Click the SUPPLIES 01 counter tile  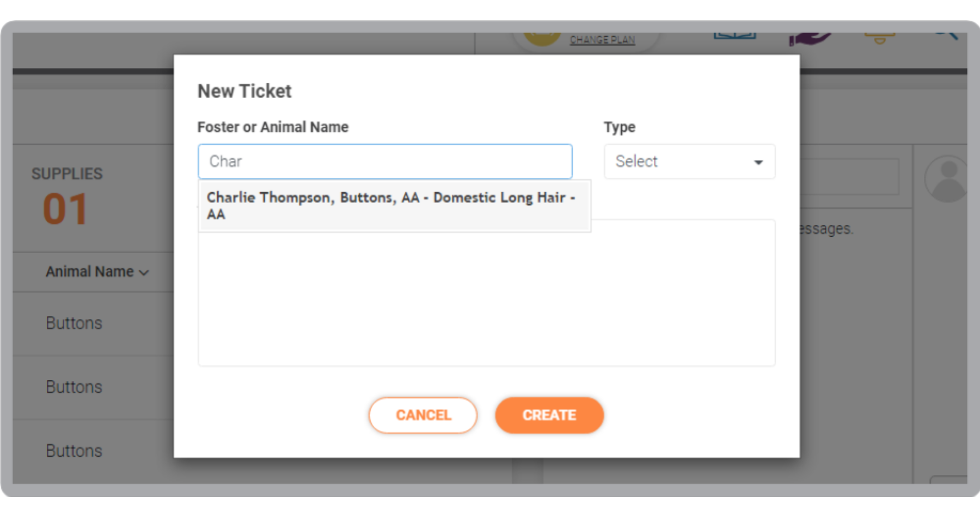93,198
